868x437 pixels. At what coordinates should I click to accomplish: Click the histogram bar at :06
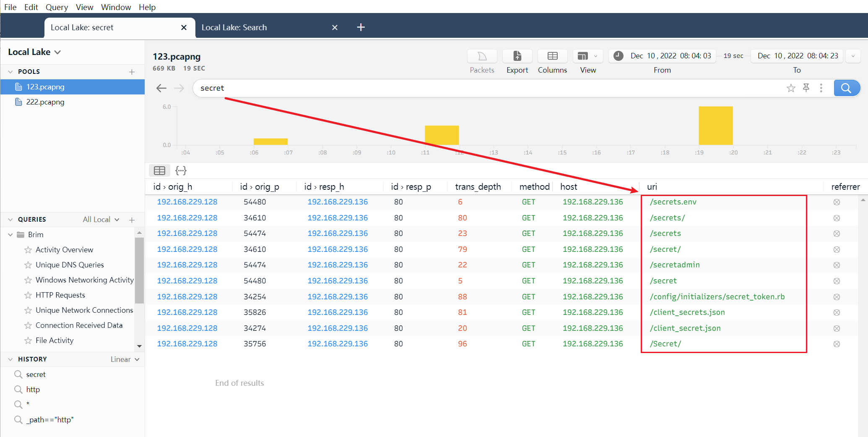(x=270, y=142)
